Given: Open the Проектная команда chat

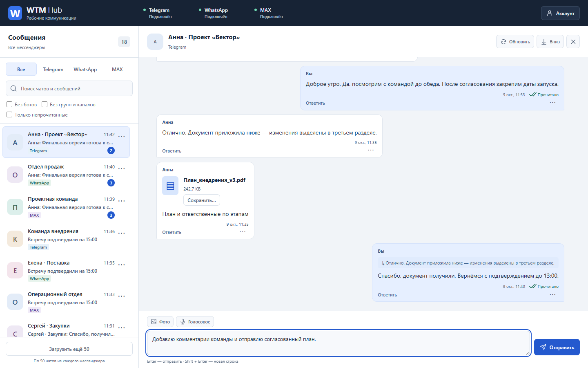Looking at the screenshot, I should (x=66, y=207).
